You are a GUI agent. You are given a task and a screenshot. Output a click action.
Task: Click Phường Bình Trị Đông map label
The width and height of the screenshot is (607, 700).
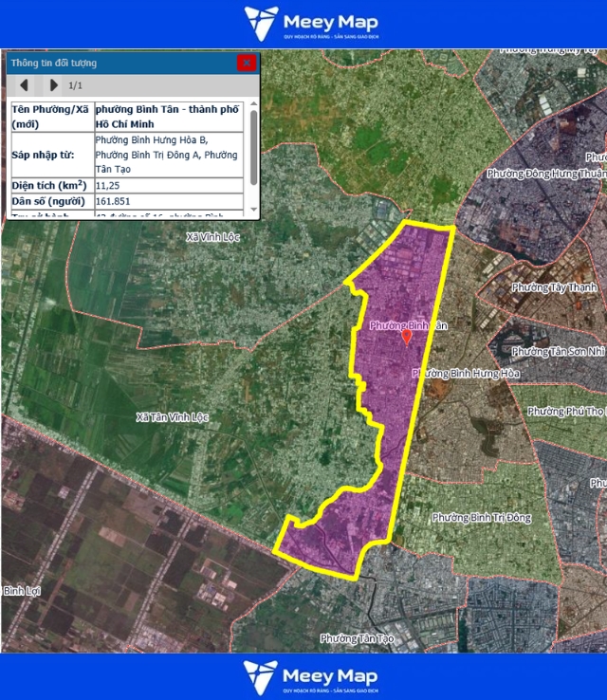481,518
